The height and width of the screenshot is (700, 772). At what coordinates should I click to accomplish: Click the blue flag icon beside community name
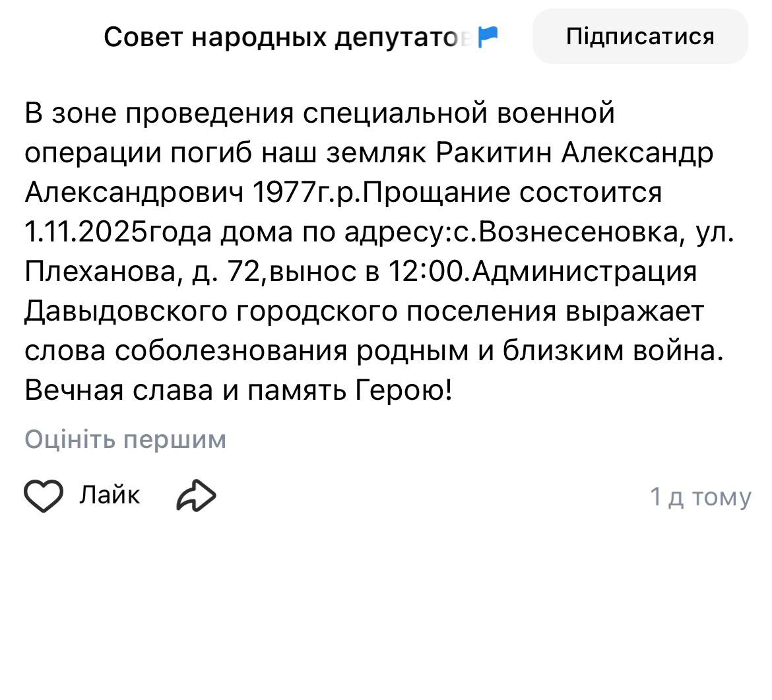coord(488,36)
